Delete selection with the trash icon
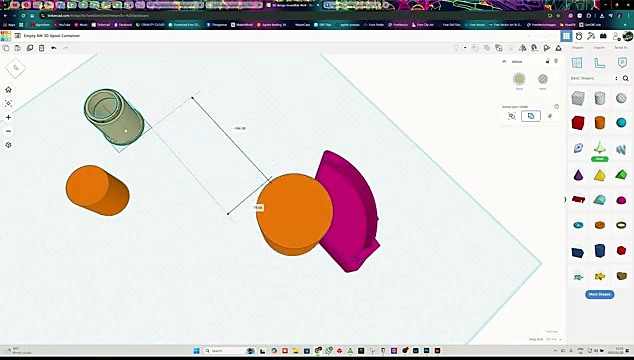The width and height of the screenshot is (634, 360). tap(41, 48)
